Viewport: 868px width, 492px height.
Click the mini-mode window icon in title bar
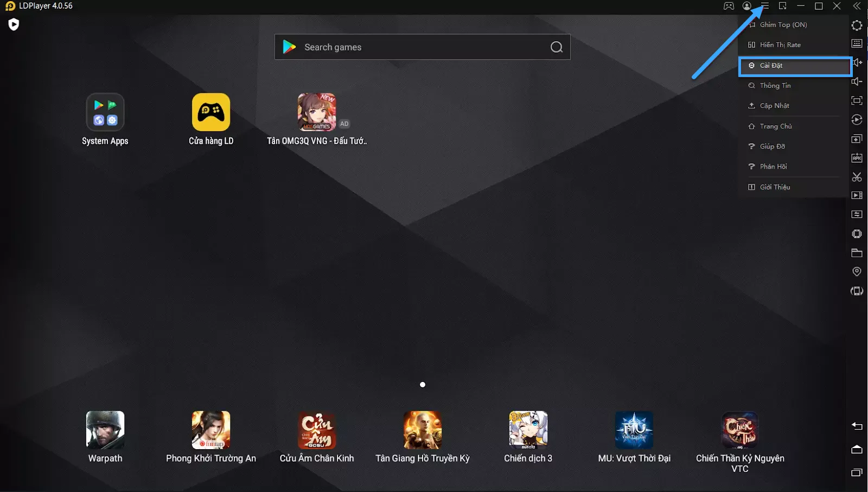pyautogui.click(x=783, y=6)
